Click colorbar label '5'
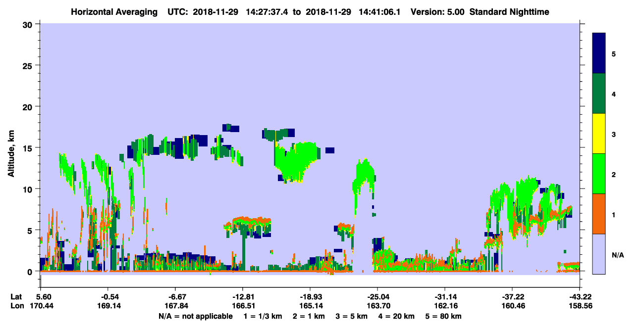 pyautogui.click(x=614, y=53)
